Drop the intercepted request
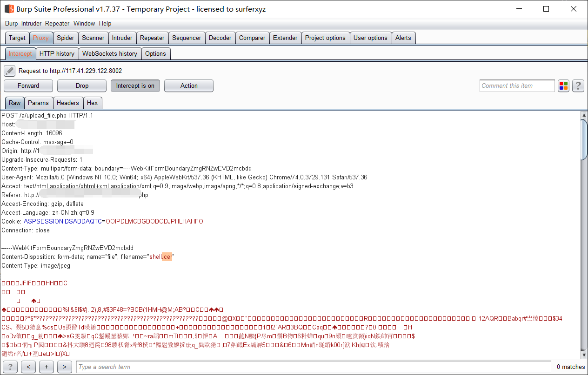The image size is (588, 375). tap(82, 86)
